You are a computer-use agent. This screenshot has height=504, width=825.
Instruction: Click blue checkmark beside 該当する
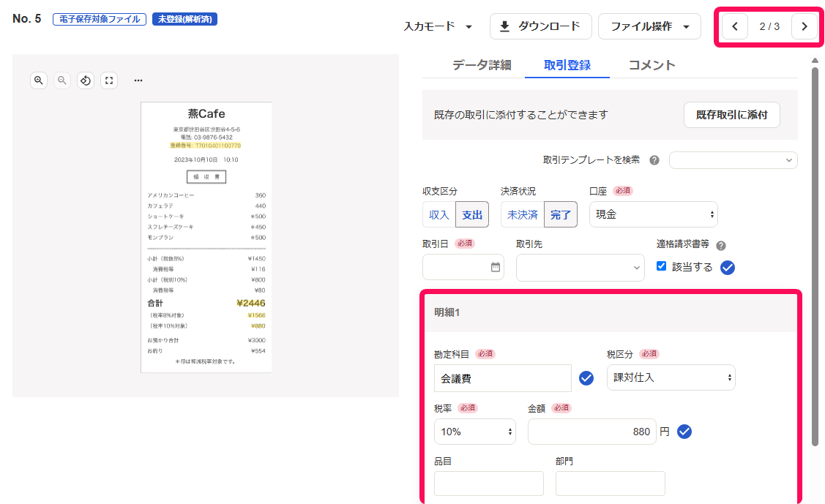728,268
